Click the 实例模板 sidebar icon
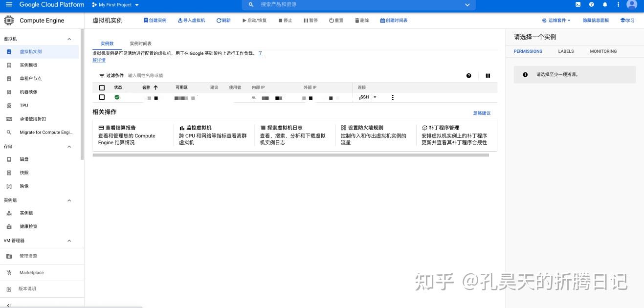644x308 pixels. click(9, 65)
